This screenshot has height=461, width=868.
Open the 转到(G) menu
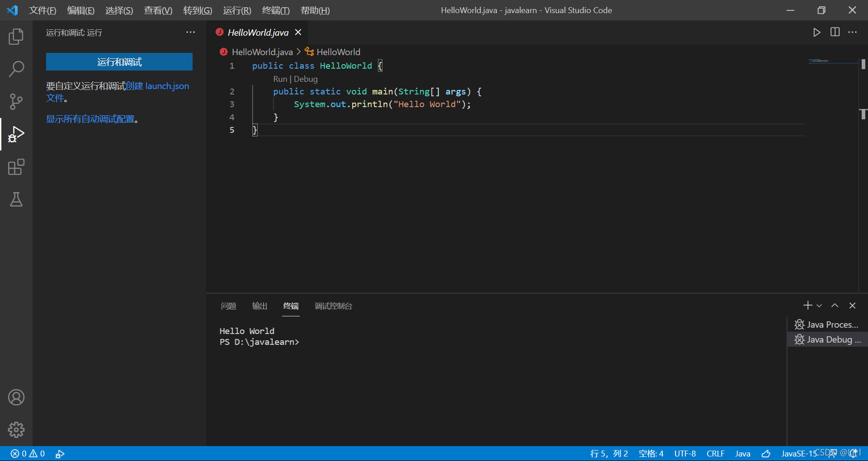198,10
